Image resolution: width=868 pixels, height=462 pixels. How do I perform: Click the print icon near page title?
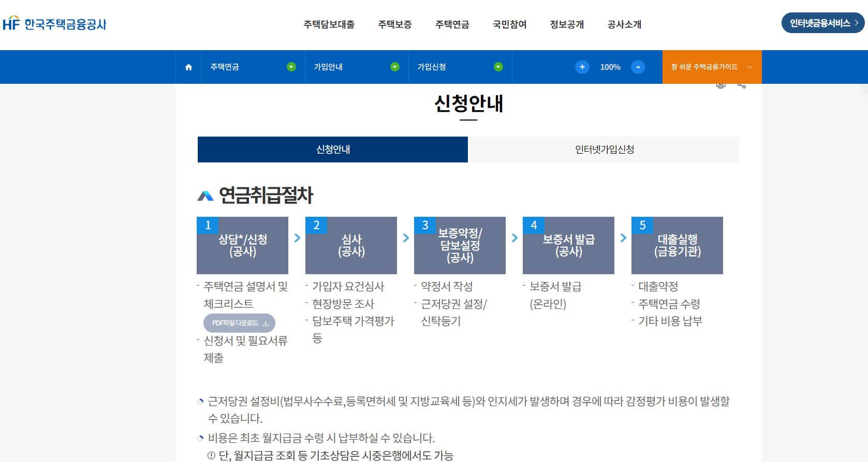[720, 85]
